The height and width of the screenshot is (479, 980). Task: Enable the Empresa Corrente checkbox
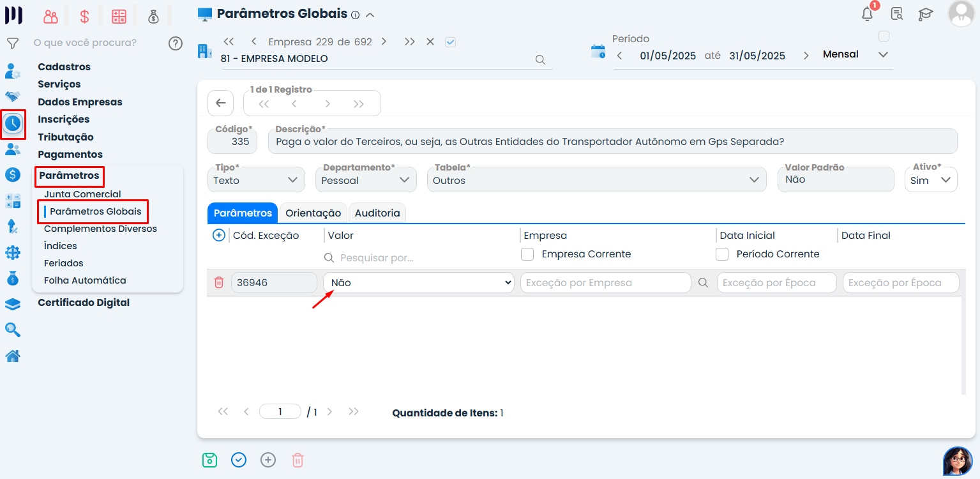pos(527,254)
